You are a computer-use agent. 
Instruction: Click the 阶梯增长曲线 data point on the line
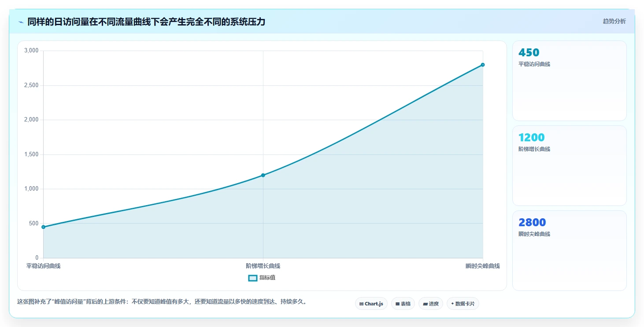263,175
